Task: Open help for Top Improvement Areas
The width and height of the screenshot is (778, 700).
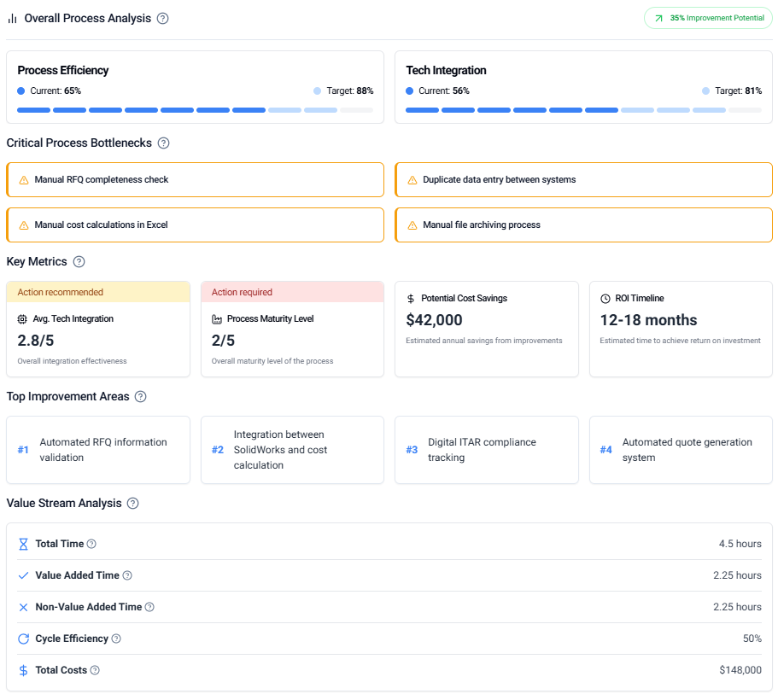Action: pyautogui.click(x=141, y=397)
